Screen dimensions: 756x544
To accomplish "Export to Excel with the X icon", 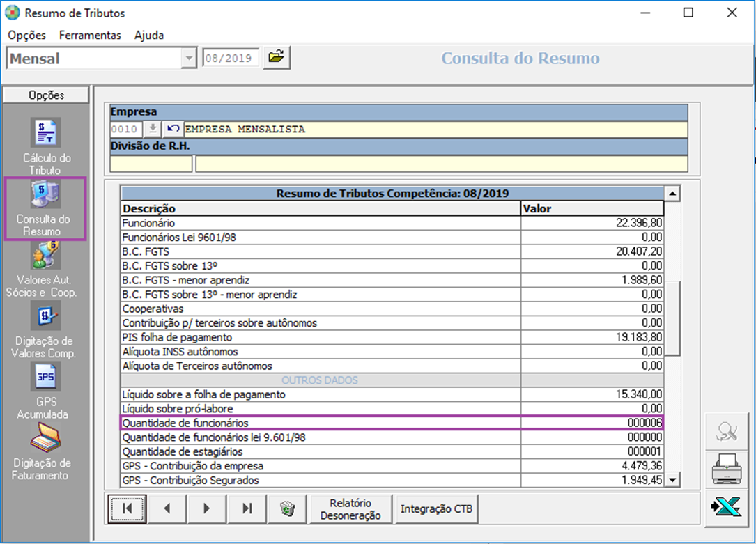I will tap(727, 507).
